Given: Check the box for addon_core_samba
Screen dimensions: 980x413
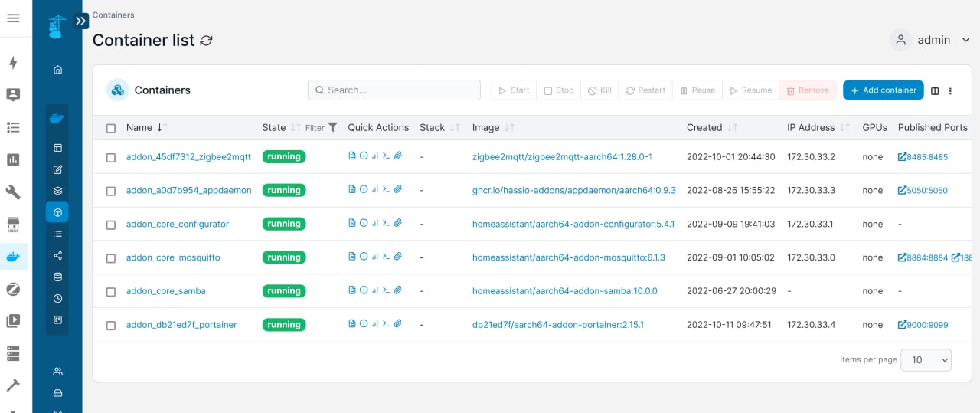Looking at the screenshot, I should click(111, 292).
